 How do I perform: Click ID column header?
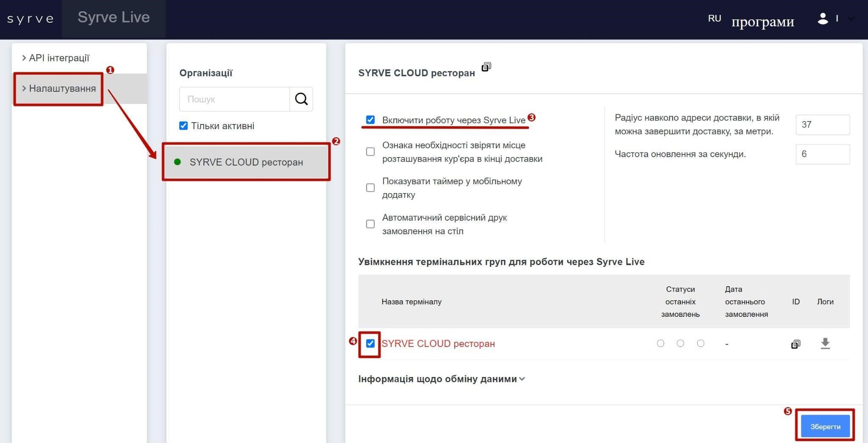[x=796, y=302]
